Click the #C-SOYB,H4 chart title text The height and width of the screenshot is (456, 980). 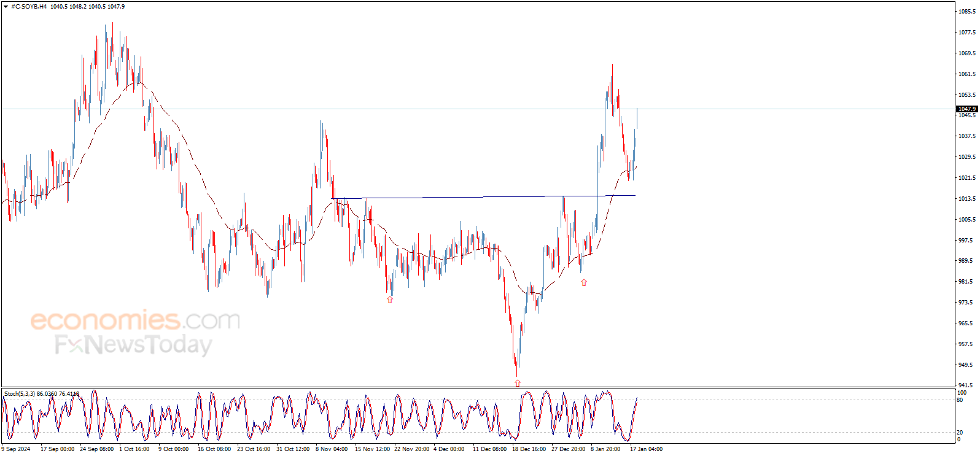(x=29, y=7)
